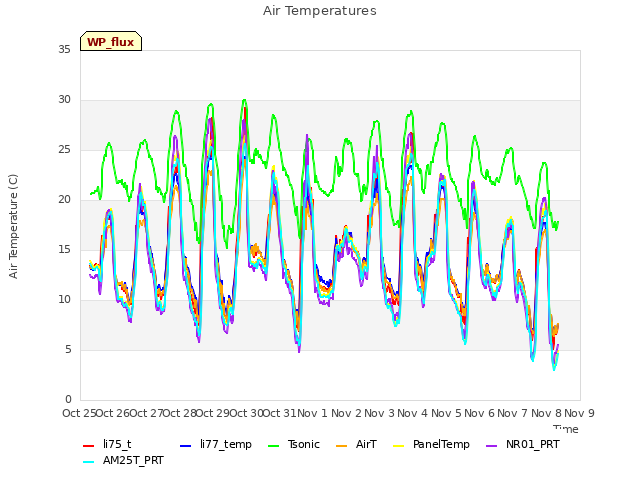Click the 10 y-axis tick label
Screen dimensions: 640x480
64,300
